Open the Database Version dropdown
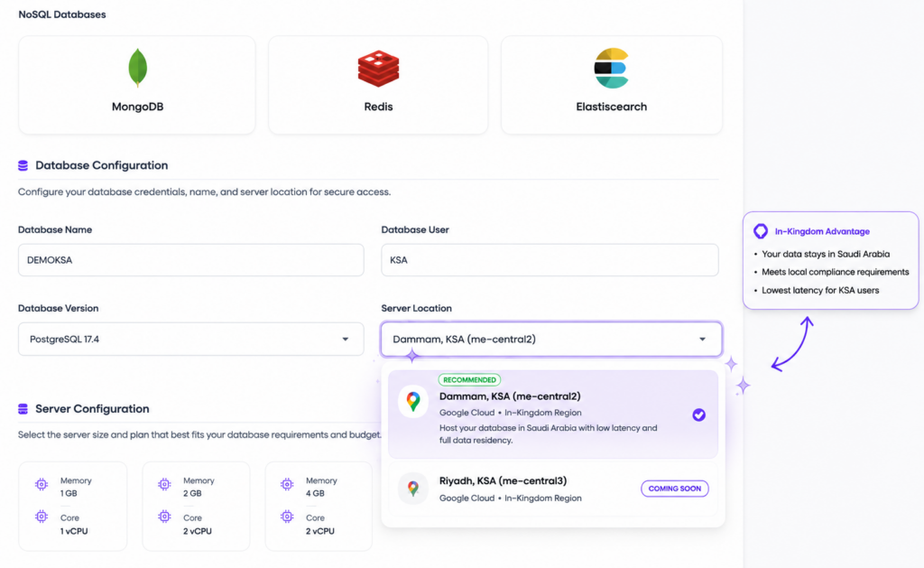924x568 pixels. (191, 340)
